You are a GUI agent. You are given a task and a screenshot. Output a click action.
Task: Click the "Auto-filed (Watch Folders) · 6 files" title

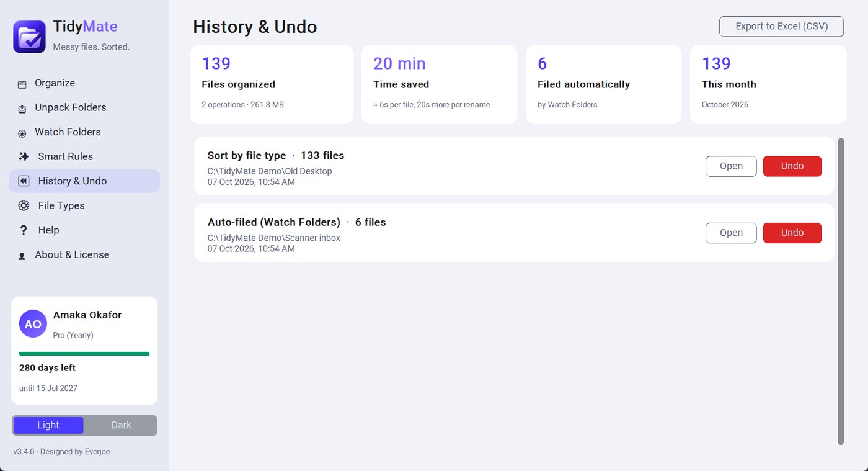[296, 222]
